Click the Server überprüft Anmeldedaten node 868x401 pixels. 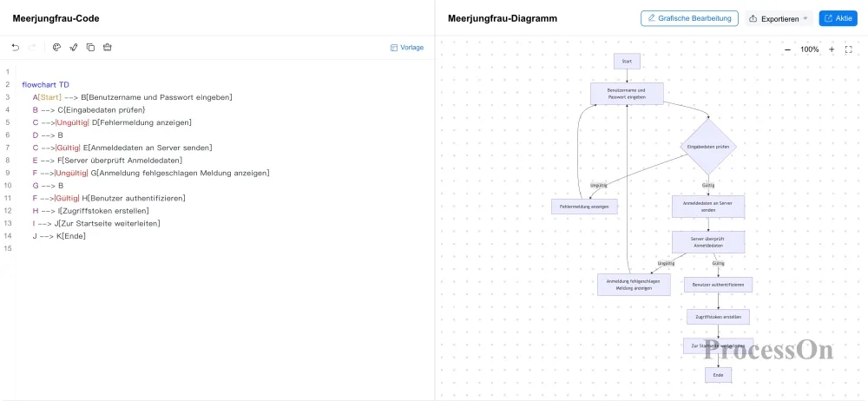tap(708, 242)
